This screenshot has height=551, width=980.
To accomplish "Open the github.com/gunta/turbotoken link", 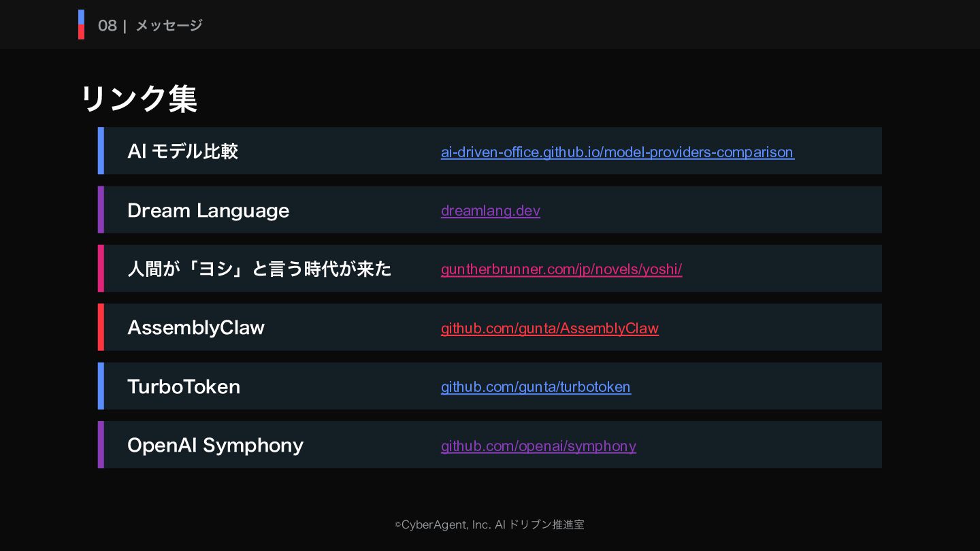I will point(536,386).
